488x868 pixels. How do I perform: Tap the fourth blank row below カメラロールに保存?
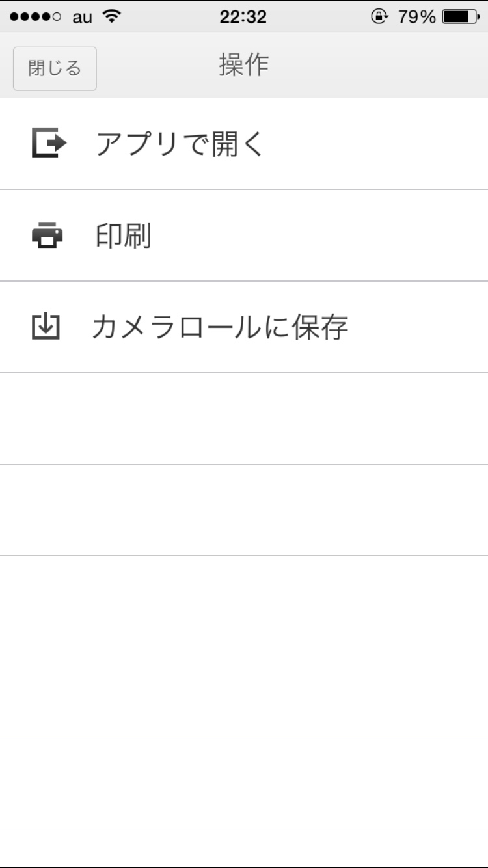point(244,693)
